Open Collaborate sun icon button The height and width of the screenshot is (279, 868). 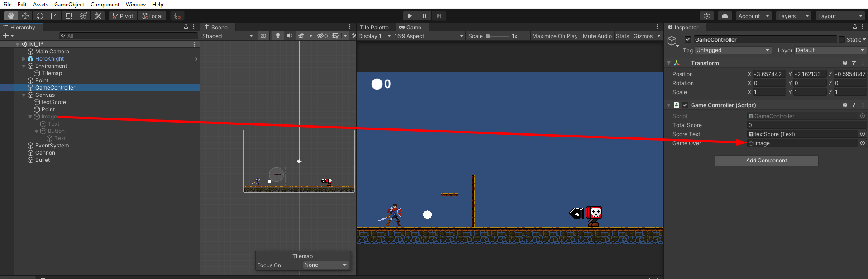707,16
